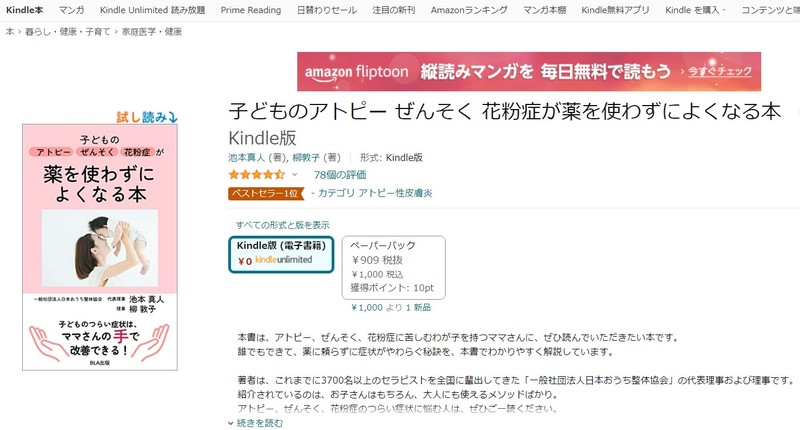Viewport: 800px width, 430px height.
Task: Click the 試し読み preview arrow label
Action: [x=147, y=117]
